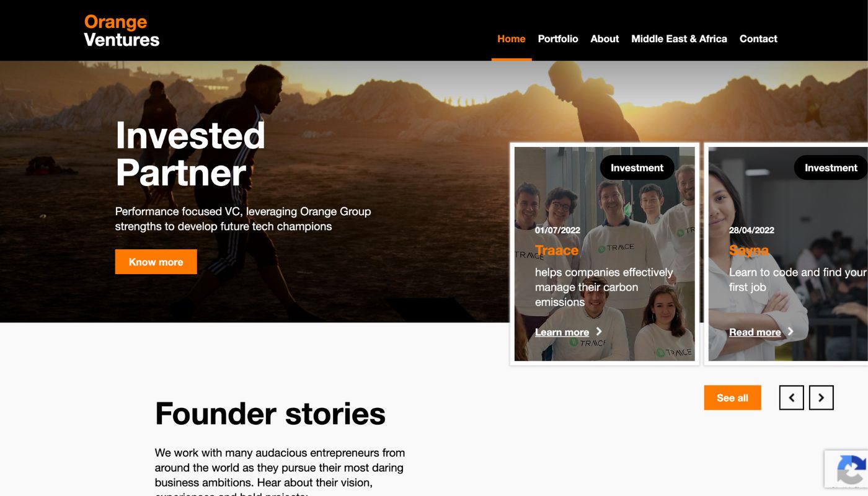868x496 pixels.
Task: Open the Portfolio menu item
Action: tap(558, 38)
